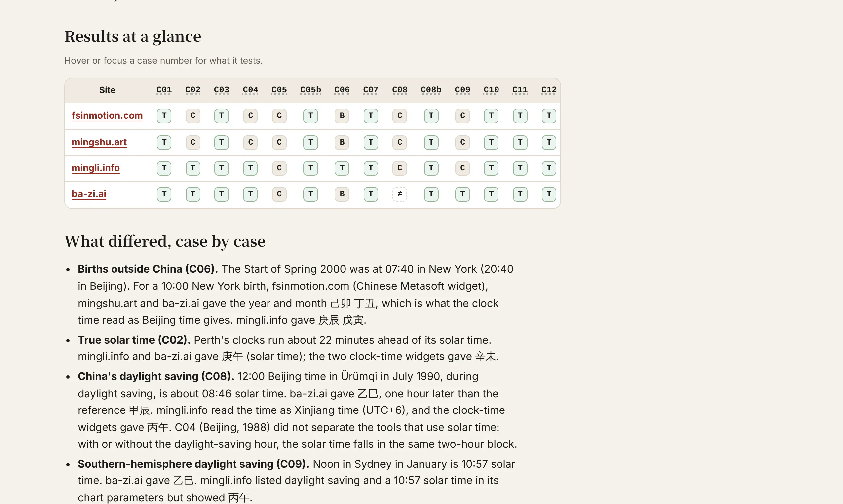
Task: Click the C01 case column header
Action: pos(164,90)
